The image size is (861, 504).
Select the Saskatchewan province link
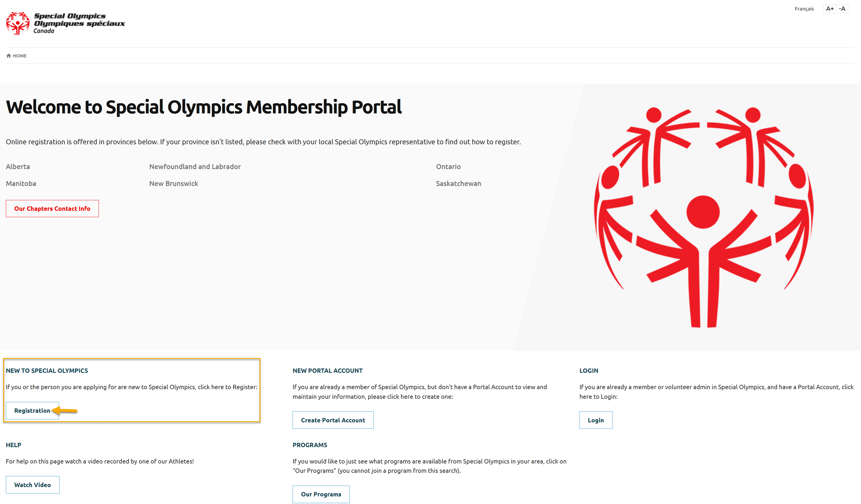(458, 183)
